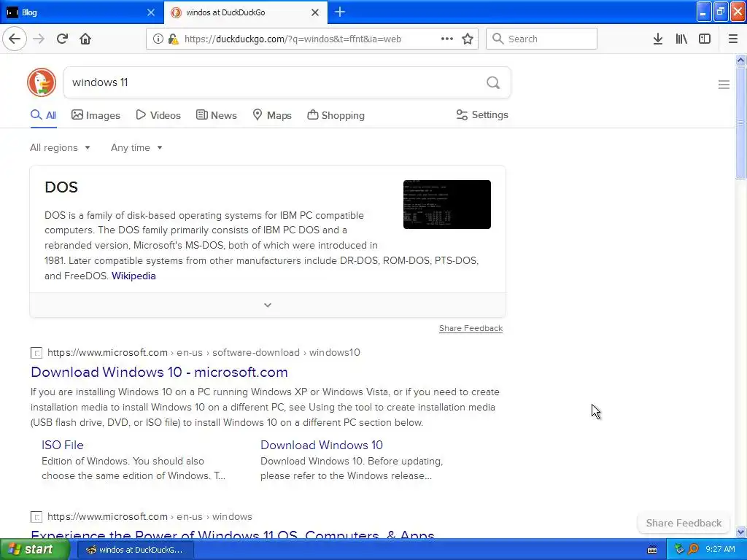Switch to Images results
Image resolution: width=747 pixels, height=560 pixels.
tap(96, 115)
